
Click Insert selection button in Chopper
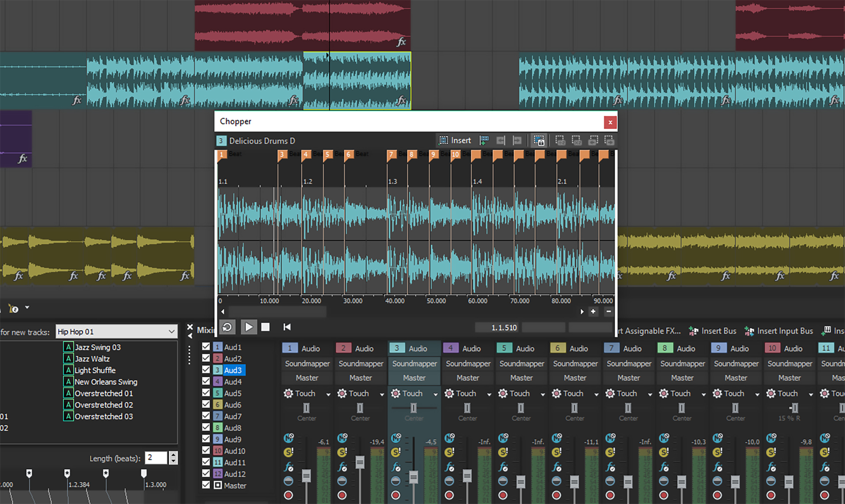[x=455, y=140]
